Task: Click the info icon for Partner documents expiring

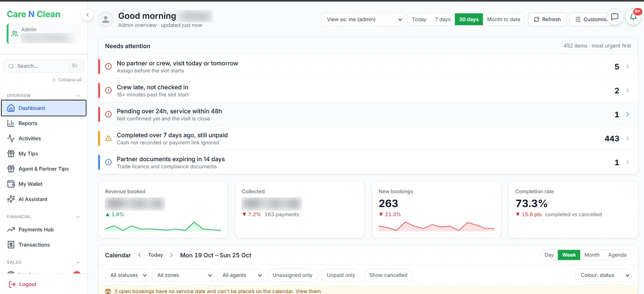Action: 108,162
